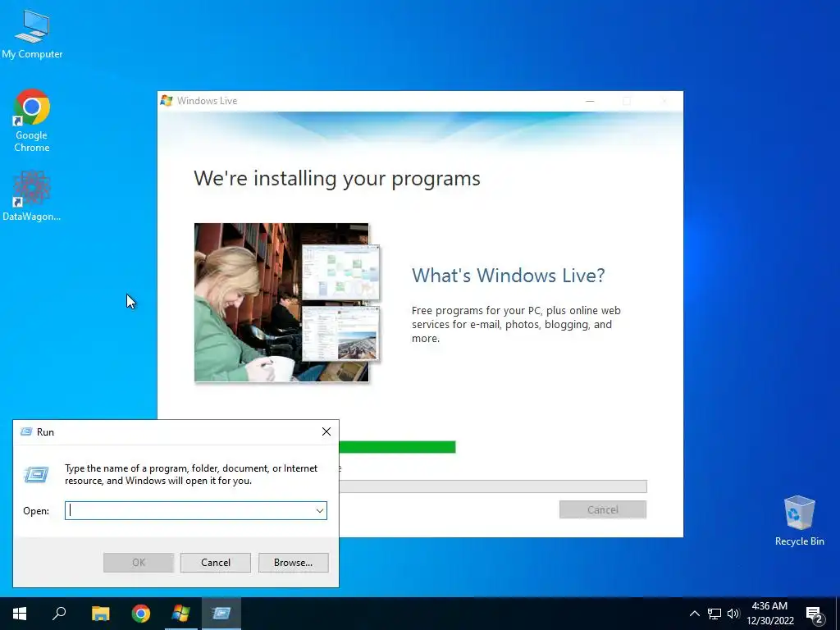This screenshot has width=840, height=630.
Task: Click the taskbar search magnifier
Action: [59, 614]
